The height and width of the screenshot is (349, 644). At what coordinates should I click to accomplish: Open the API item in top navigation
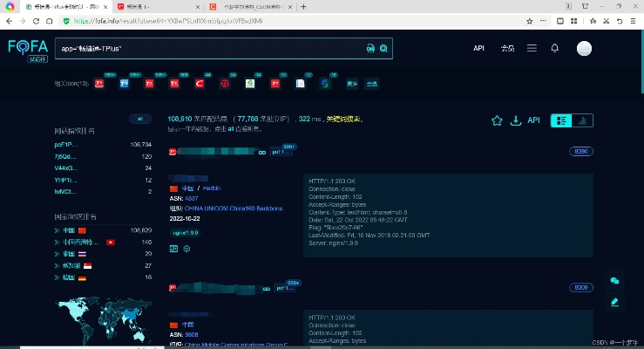pyautogui.click(x=478, y=48)
